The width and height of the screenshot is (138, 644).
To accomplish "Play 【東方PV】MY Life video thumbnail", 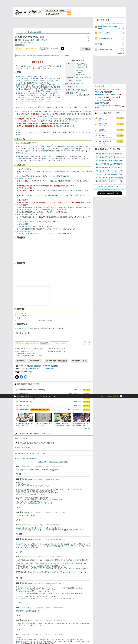I will point(63,417).
